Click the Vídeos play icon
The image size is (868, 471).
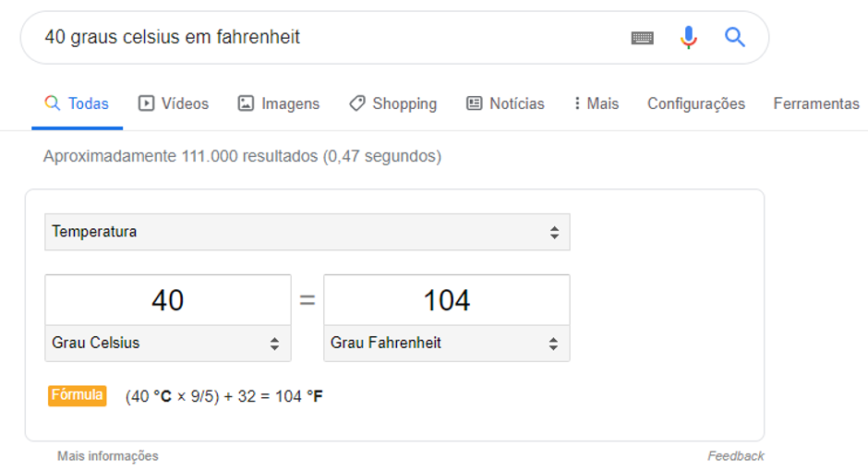click(146, 103)
